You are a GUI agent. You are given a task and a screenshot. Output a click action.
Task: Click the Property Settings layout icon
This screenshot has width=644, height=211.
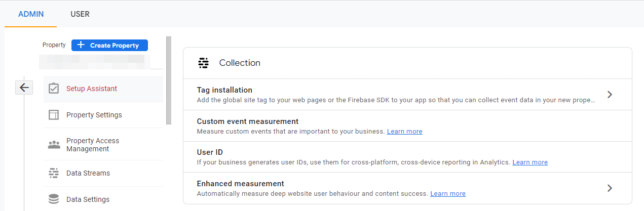coord(54,115)
